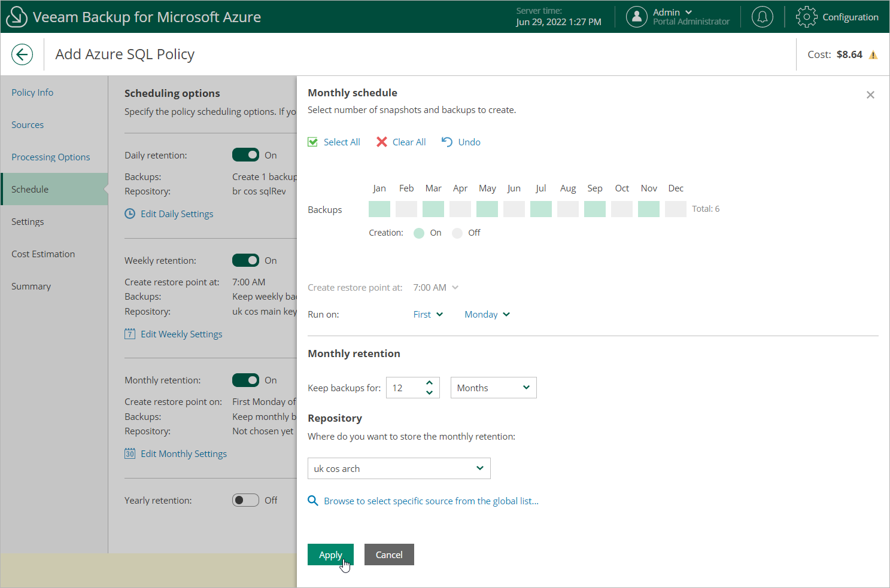Open the Months unit dropdown

point(493,388)
